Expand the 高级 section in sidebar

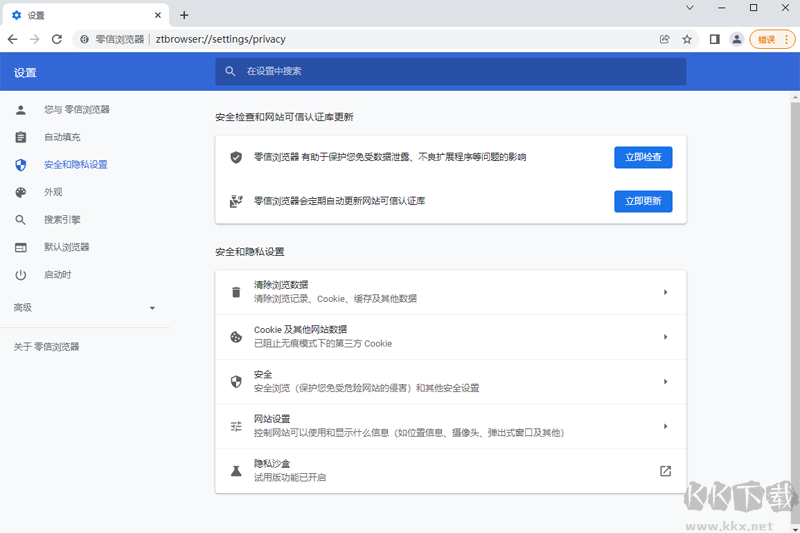[152, 308]
